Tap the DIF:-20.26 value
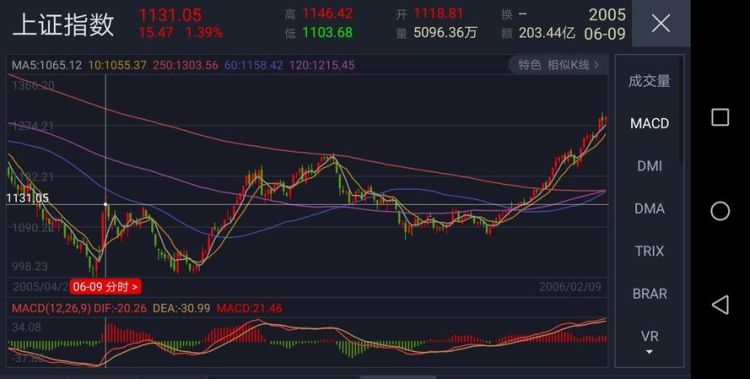 (121, 308)
